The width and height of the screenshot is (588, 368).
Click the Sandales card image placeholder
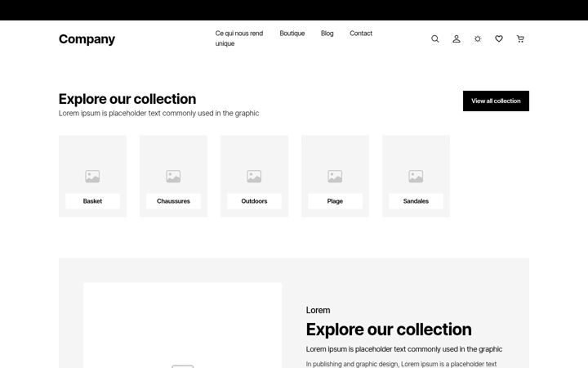pos(416,176)
